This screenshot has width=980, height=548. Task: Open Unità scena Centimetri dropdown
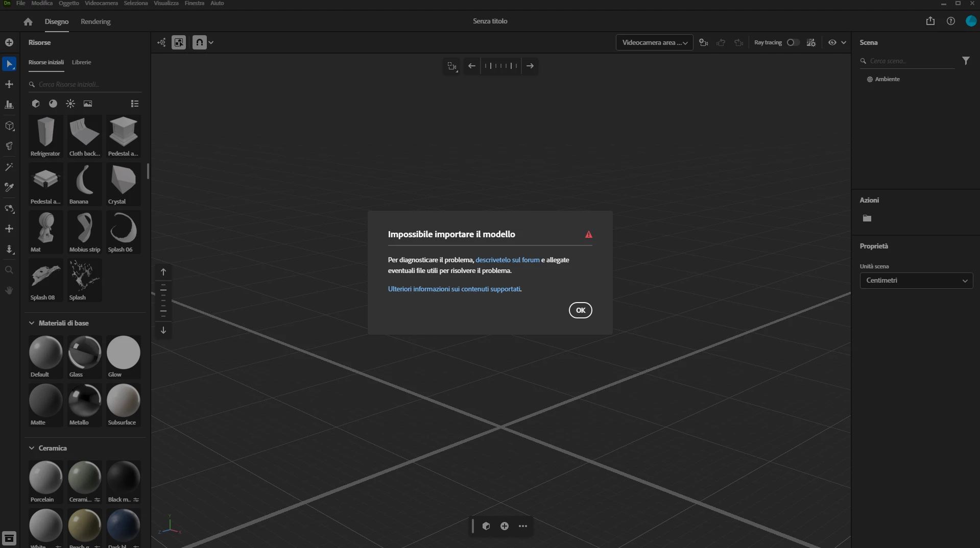(916, 281)
